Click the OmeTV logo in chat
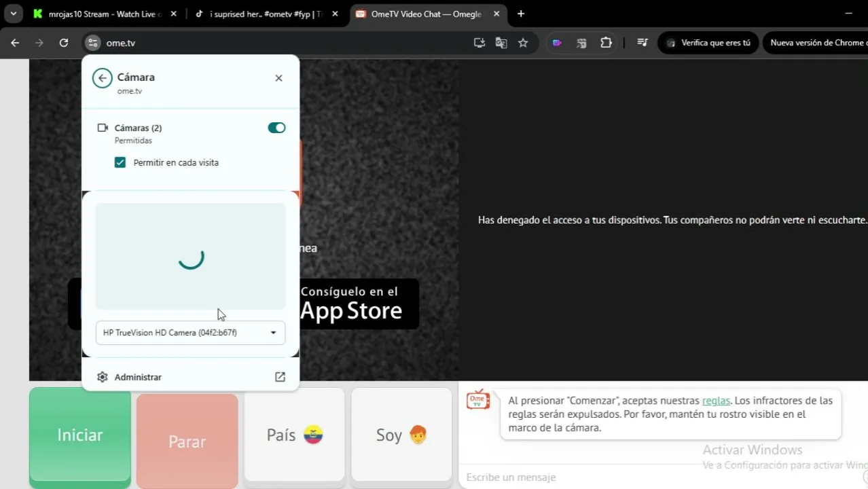 click(x=478, y=399)
